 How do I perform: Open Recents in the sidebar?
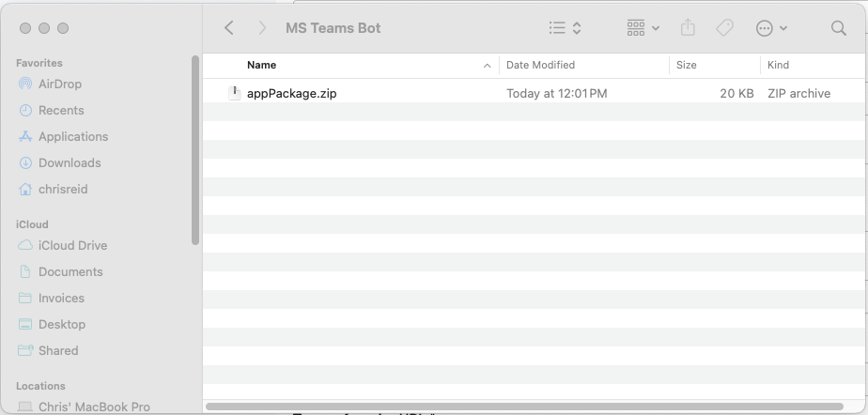pos(61,110)
